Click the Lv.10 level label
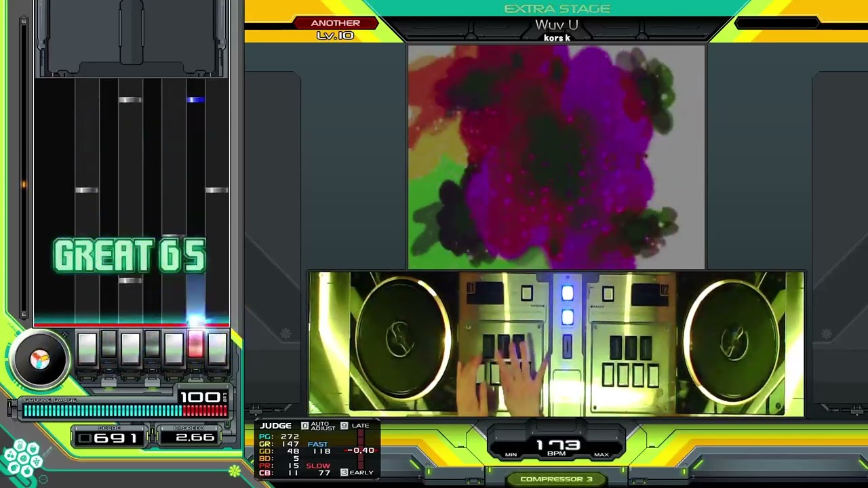868x488 pixels. 335,35
